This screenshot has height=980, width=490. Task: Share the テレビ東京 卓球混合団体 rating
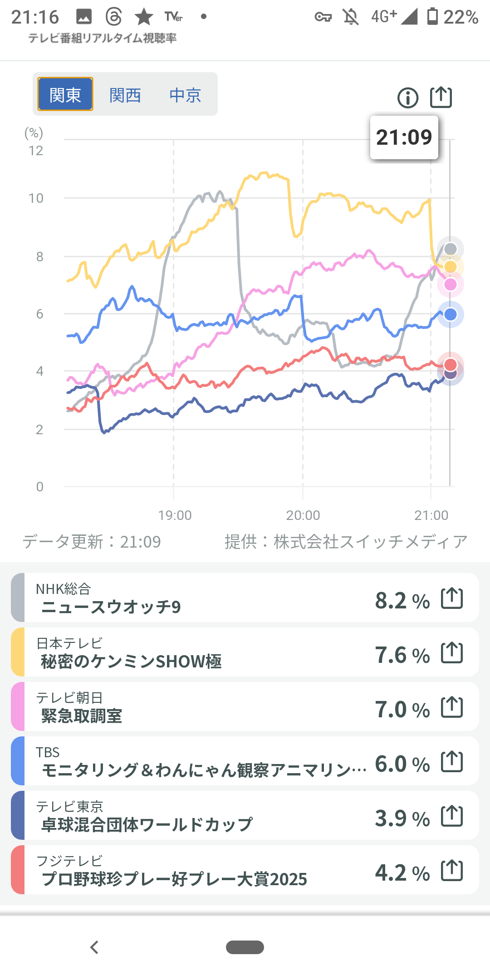tap(452, 816)
